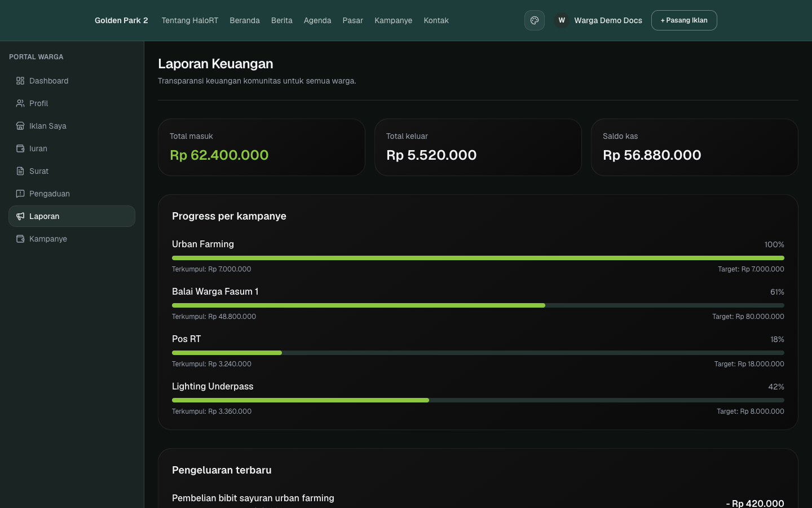
Task: Click the Total masuk card
Action: coord(262,147)
